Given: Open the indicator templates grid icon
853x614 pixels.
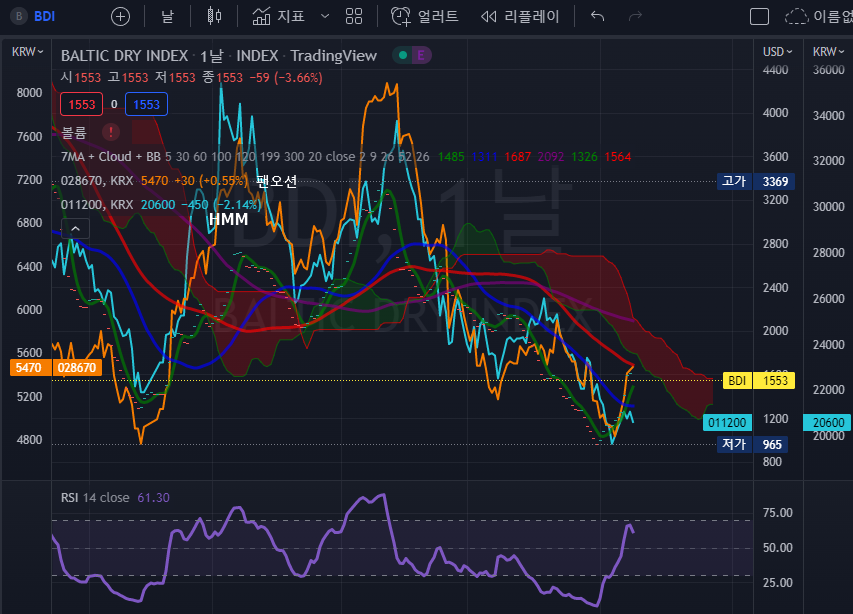Looking at the screenshot, I should 353,16.
